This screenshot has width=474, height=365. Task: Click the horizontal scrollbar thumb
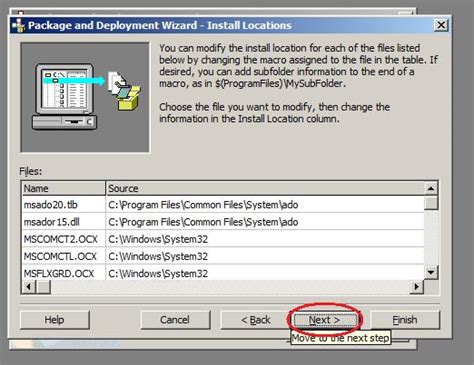tap(43, 287)
